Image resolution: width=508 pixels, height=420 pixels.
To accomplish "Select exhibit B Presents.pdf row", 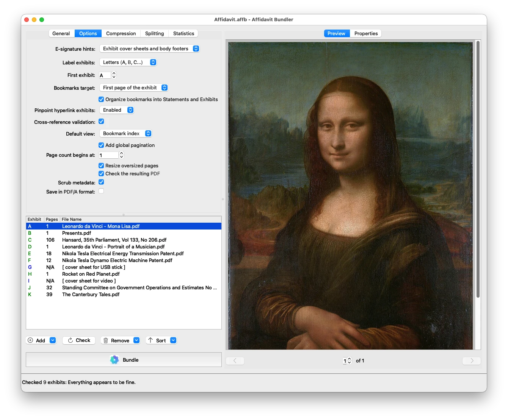I will [x=124, y=233].
